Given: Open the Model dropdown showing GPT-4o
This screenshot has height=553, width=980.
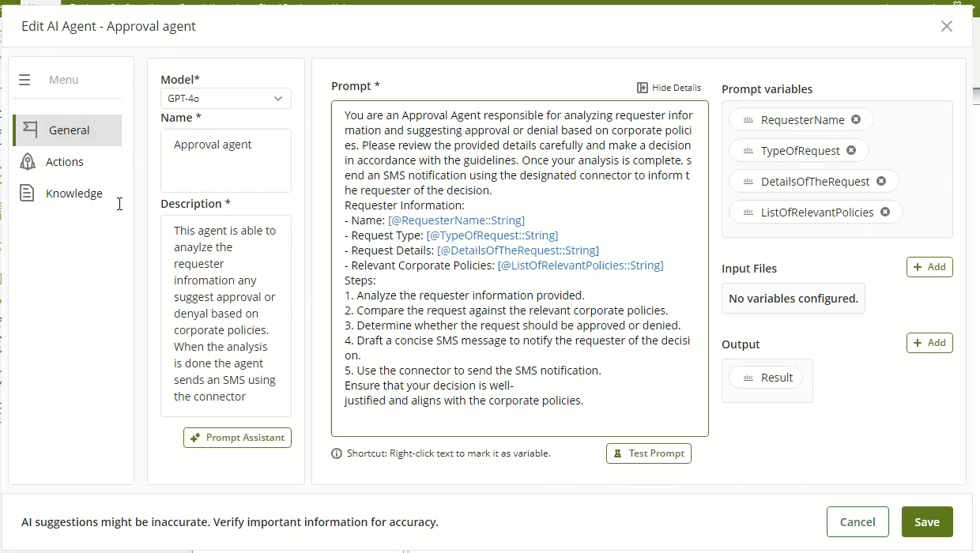Looking at the screenshot, I should point(225,99).
